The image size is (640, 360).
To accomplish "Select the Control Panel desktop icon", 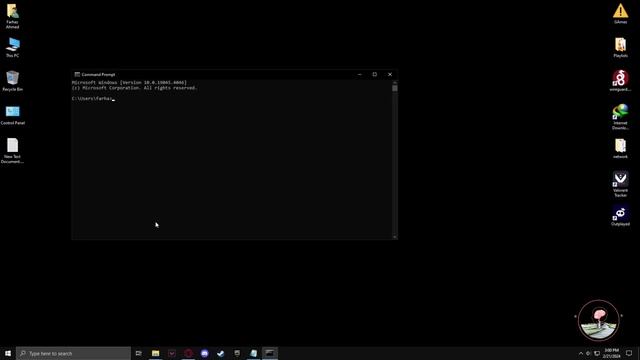I will 13,115.
